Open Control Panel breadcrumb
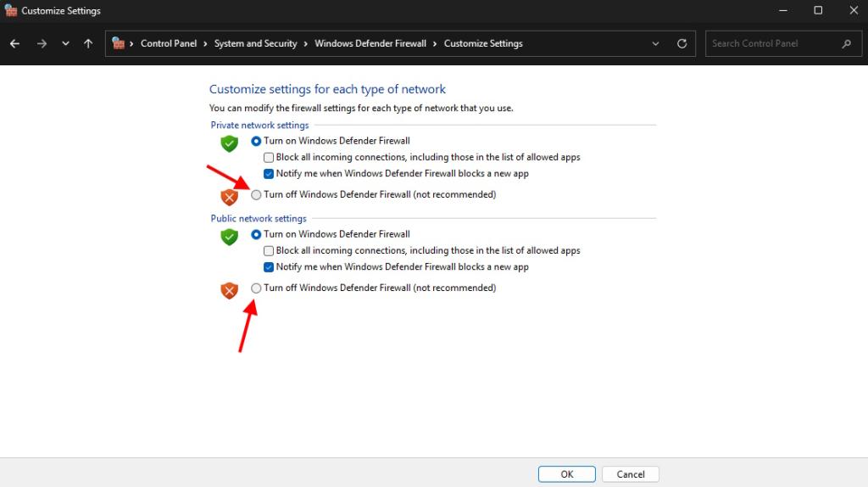The width and height of the screenshot is (868, 487). (x=169, y=43)
